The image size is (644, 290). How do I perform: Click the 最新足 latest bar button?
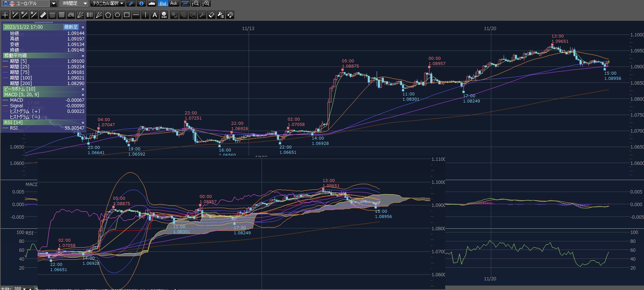(71, 27)
